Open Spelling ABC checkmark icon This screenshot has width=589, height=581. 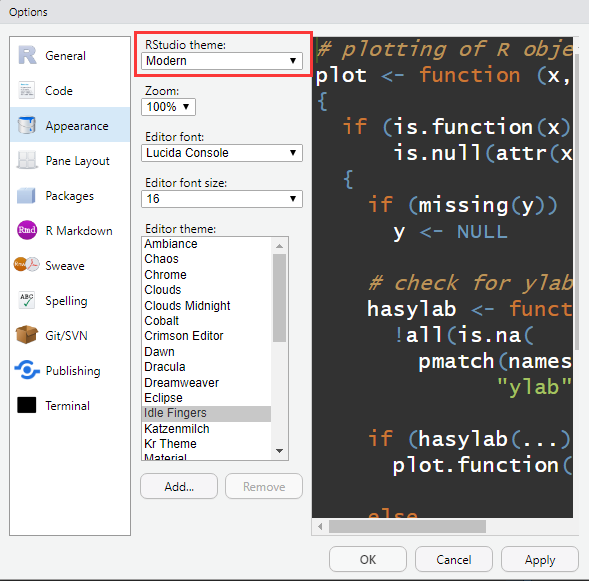point(26,300)
